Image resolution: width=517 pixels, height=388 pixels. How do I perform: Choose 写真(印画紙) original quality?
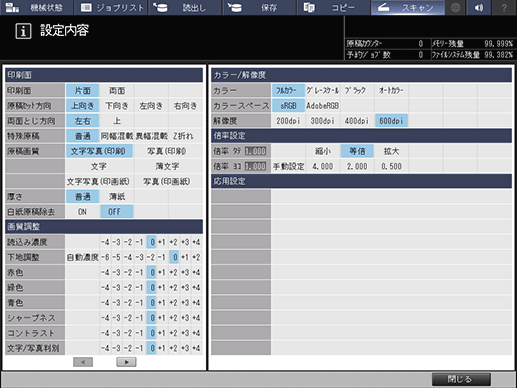coord(168,181)
